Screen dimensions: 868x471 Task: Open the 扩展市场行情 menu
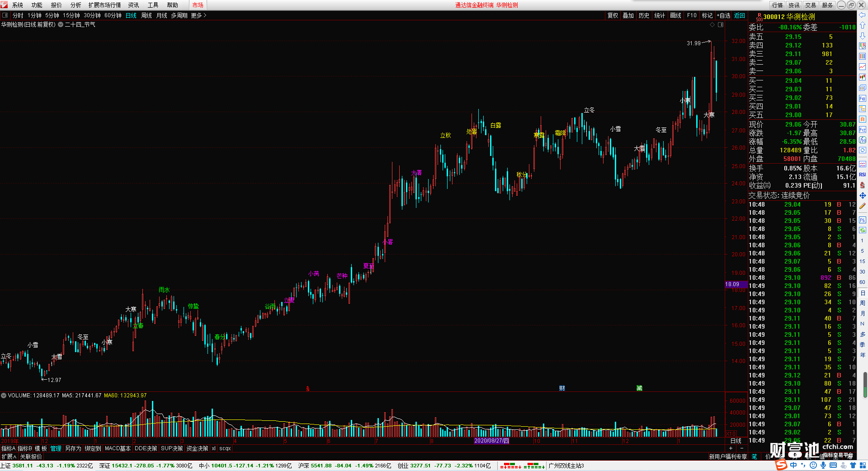(x=105, y=5)
